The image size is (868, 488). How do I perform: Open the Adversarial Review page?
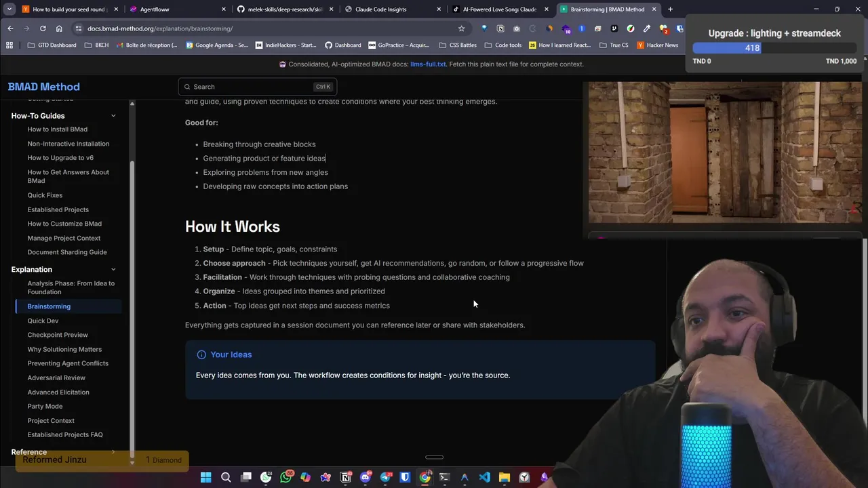(x=56, y=378)
